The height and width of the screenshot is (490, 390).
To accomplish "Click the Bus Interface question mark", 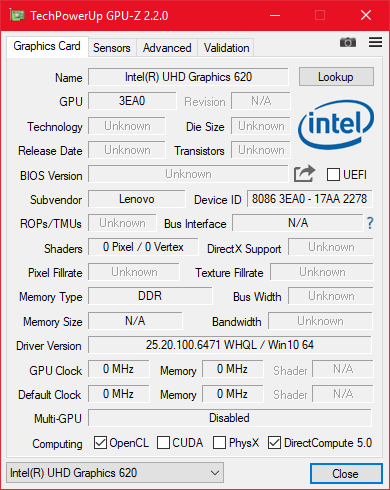I will 370,223.
